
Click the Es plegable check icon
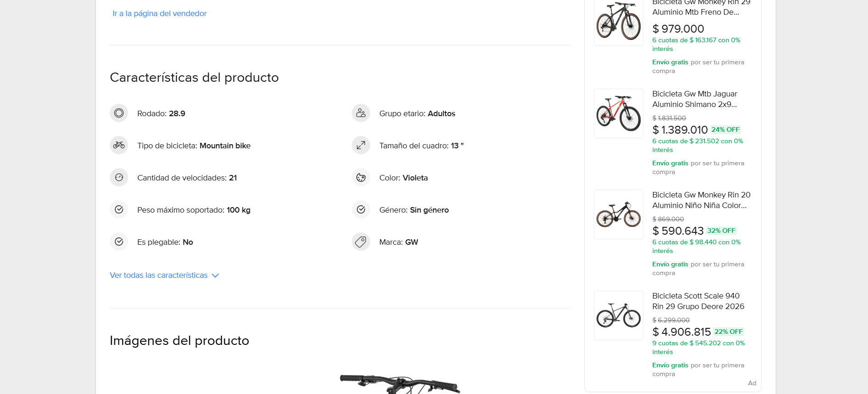click(119, 242)
